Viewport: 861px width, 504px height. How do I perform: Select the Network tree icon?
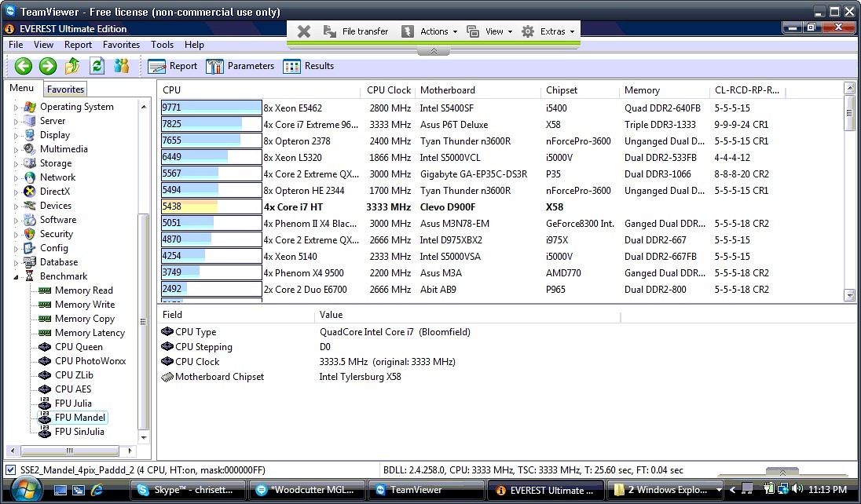click(x=30, y=177)
